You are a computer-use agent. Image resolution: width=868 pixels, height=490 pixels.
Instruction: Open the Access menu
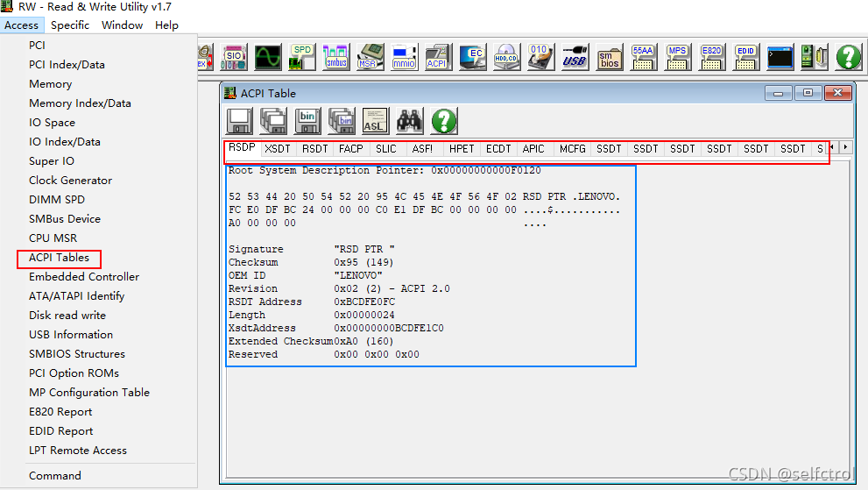click(21, 25)
